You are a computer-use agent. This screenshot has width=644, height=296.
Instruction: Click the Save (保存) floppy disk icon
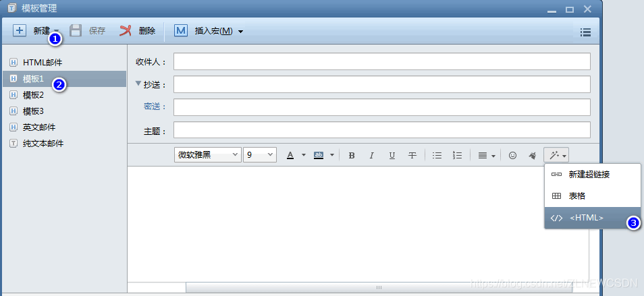(x=75, y=30)
